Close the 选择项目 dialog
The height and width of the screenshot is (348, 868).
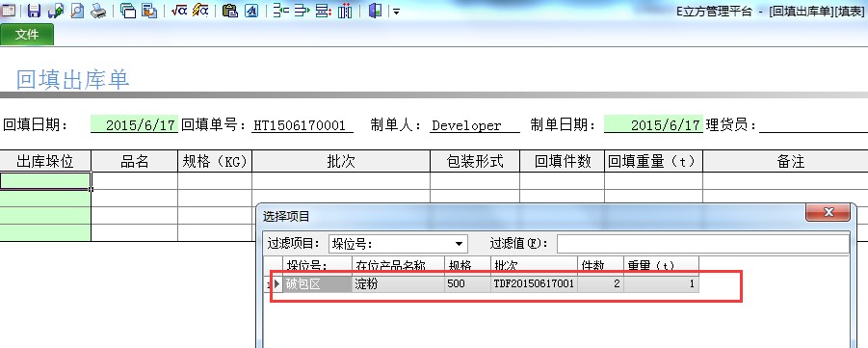coord(828,212)
